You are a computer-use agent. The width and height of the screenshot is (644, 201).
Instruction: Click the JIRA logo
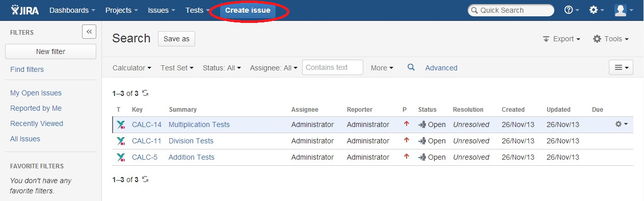pos(24,10)
